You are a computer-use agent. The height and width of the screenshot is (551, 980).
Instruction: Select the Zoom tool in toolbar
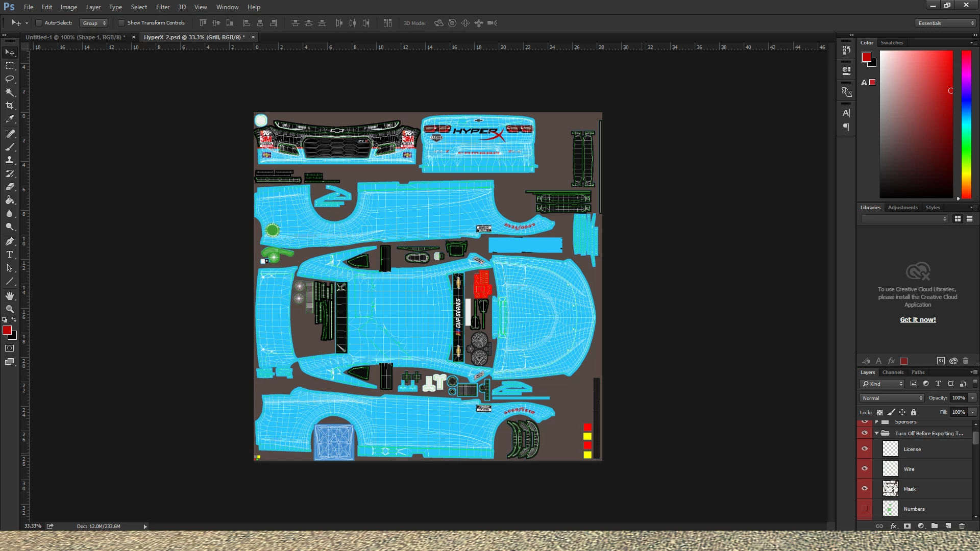click(10, 309)
